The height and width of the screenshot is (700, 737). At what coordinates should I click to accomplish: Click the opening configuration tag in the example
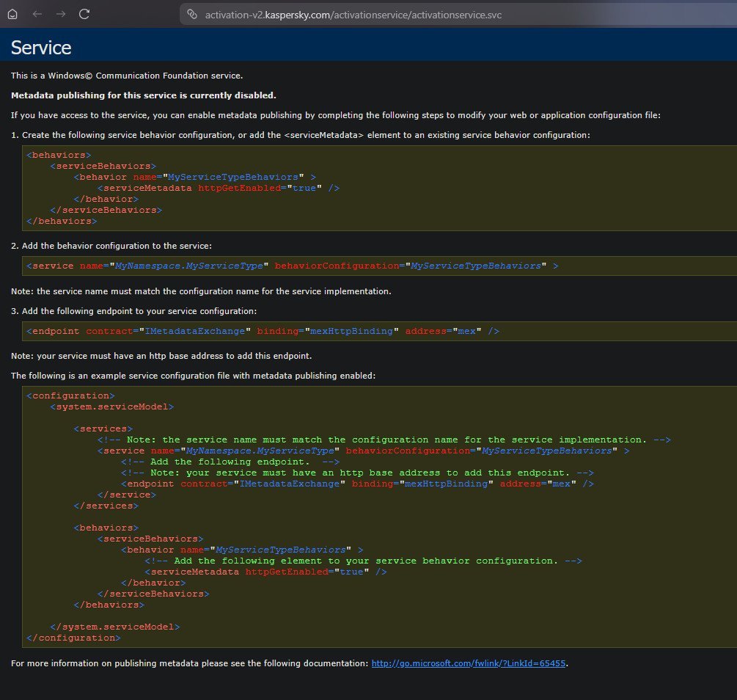(x=70, y=395)
